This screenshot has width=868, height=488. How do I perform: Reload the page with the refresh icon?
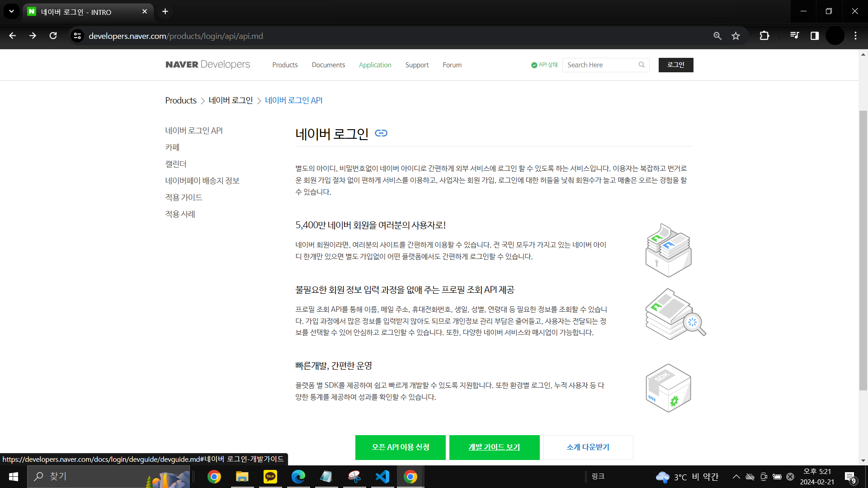53,36
